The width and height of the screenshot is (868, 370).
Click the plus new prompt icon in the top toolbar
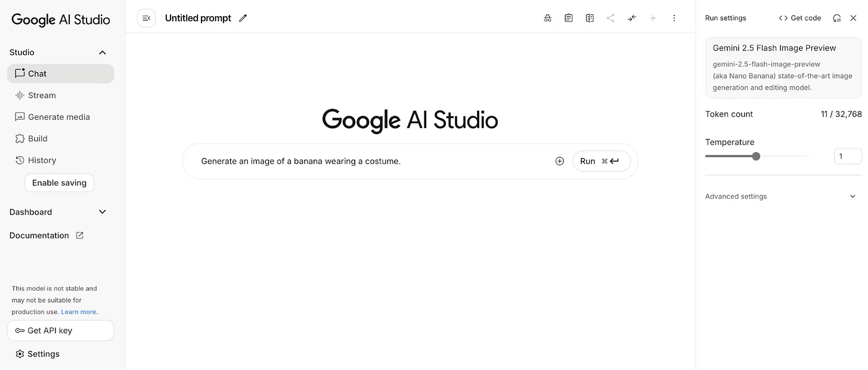[x=653, y=18]
